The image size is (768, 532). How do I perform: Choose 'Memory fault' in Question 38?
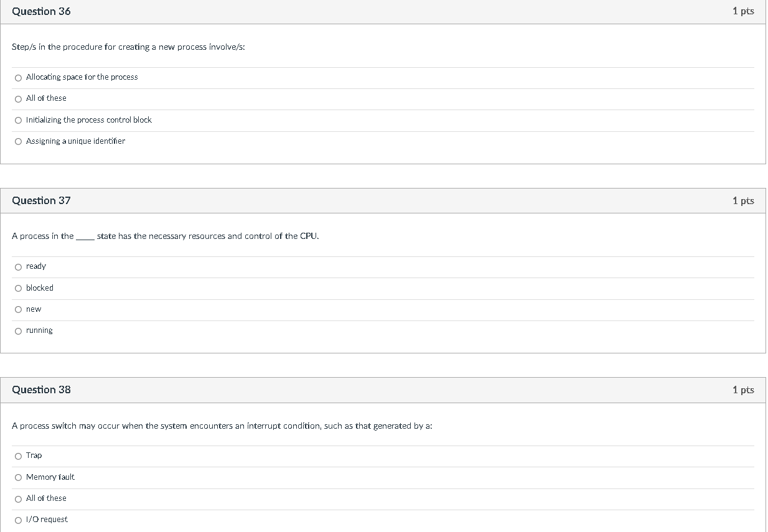pos(19,477)
